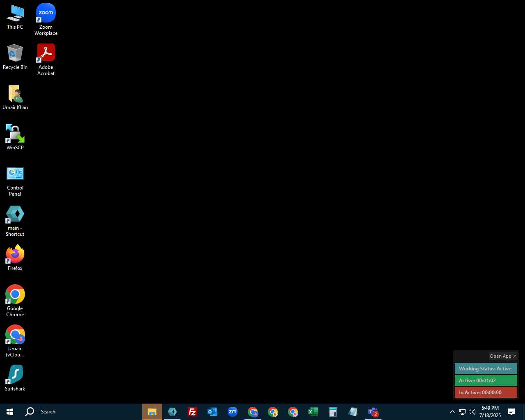Click the Working Status: Active bar
This screenshot has width=525, height=420.
[486, 369]
